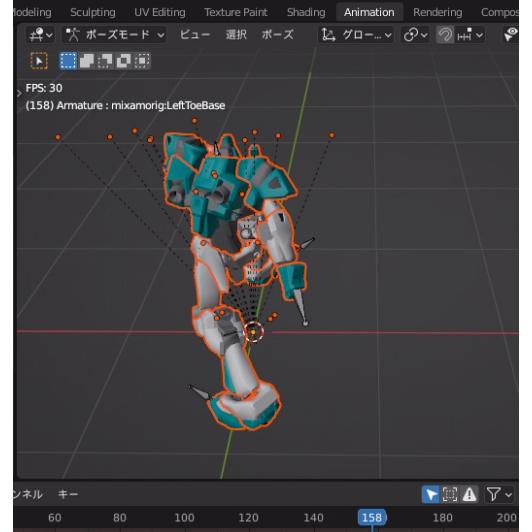This screenshot has height=532, width=532.
Task: Click the Armature : mixamorig:LeftToeBase label
Action: (x=141, y=106)
